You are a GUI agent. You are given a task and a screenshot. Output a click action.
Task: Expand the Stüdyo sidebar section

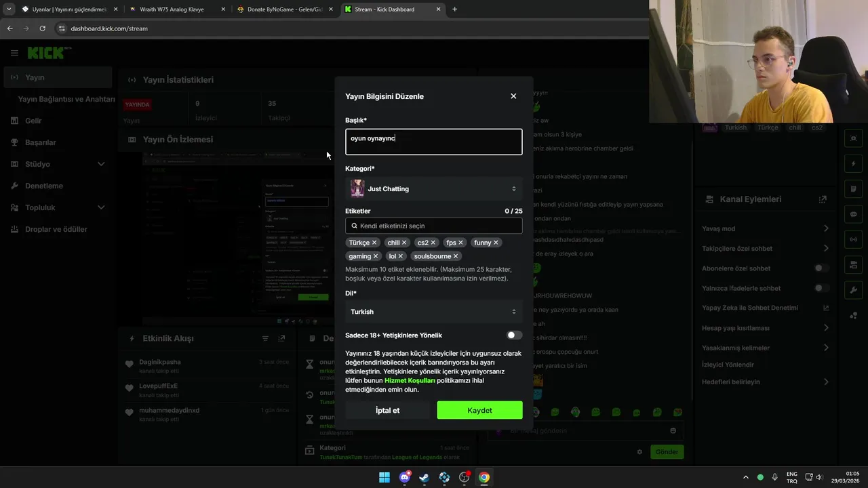(x=101, y=164)
